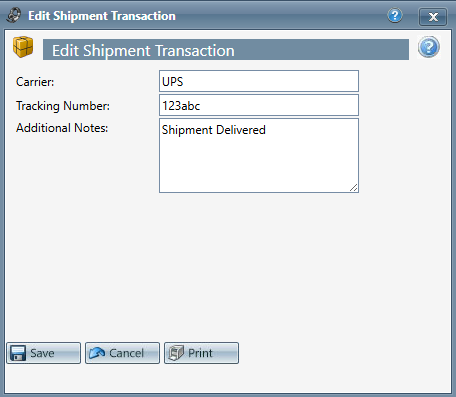Screen dimensions: 456x397
Task: Click the Carrier label
Action: pyautogui.click(x=35, y=82)
